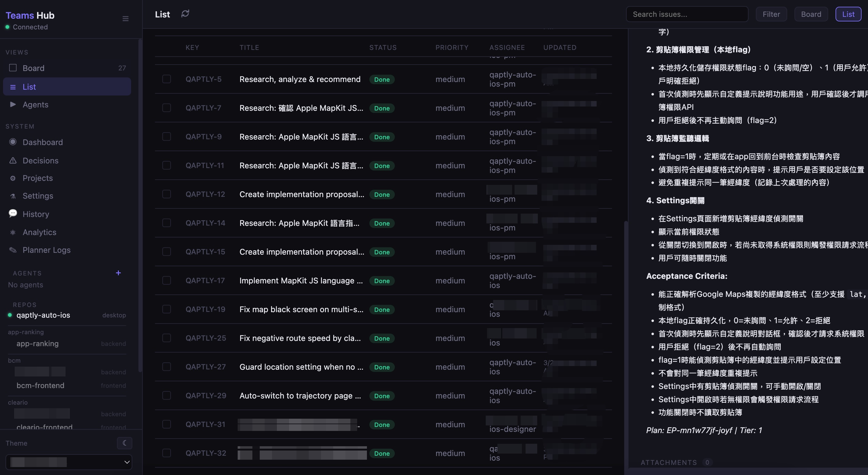The height and width of the screenshot is (475, 868).
Task: Sort by UPDATED column header
Action: coord(560,47)
